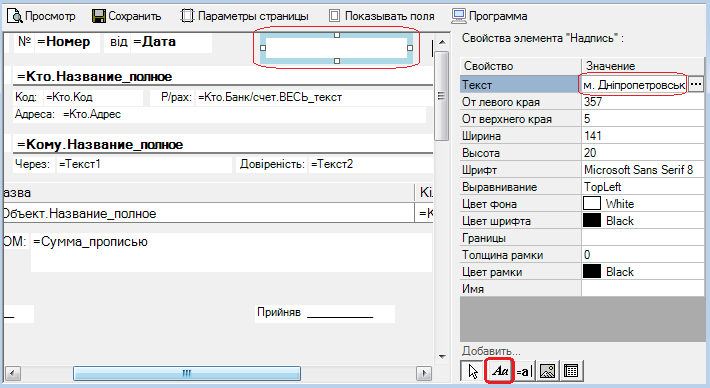Viewport: 710px width, 388px height.
Task: Click the Толщина рамки value 0
Action: 643,255
